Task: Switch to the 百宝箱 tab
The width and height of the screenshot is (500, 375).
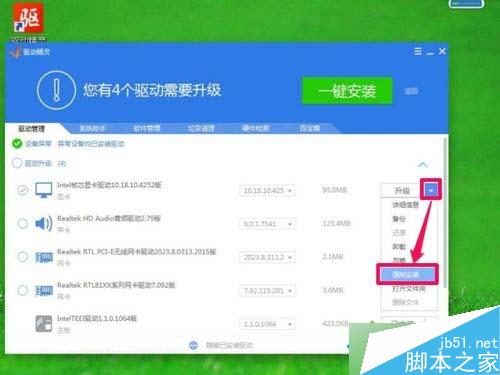Action: (x=310, y=128)
